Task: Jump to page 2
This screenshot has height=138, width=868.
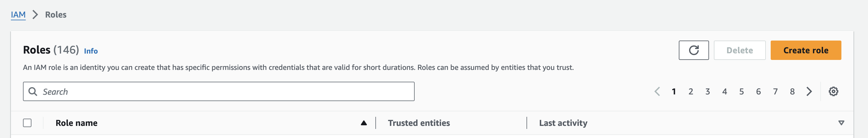Action: (690, 91)
